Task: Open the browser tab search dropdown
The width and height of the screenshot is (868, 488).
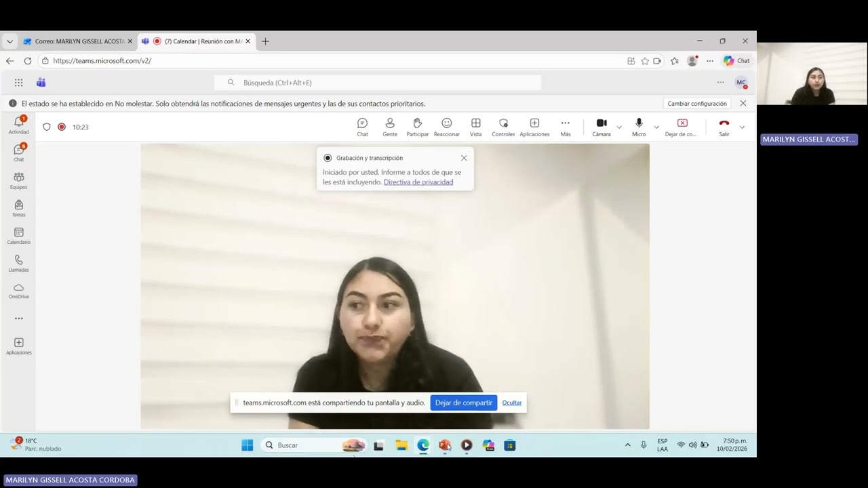Action: [x=9, y=41]
